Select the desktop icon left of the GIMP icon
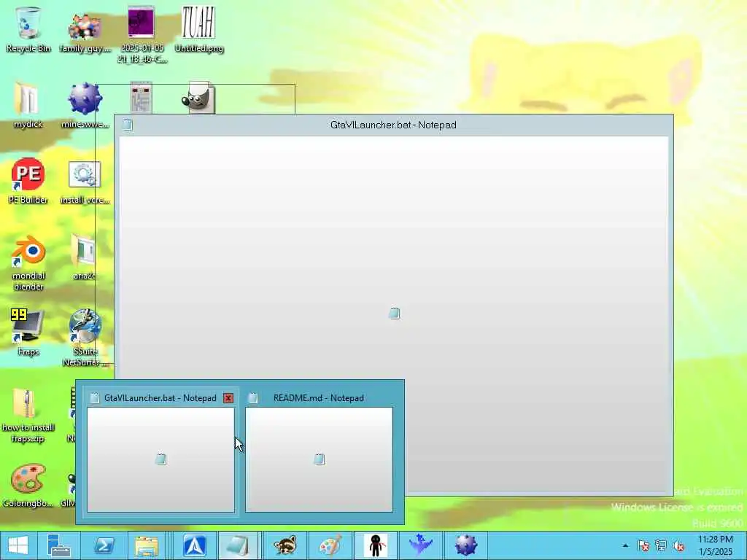The image size is (747, 560). [x=141, y=98]
